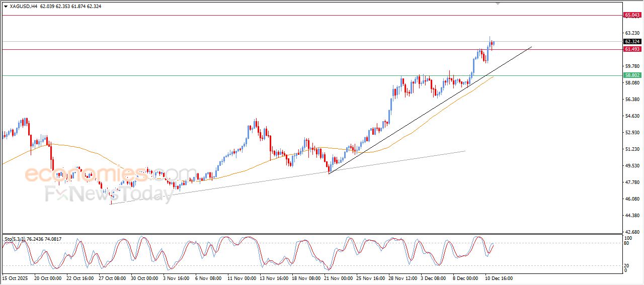Click the 46.080 price axis value
The width and height of the screenshot is (644, 285).
coord(632,199)
